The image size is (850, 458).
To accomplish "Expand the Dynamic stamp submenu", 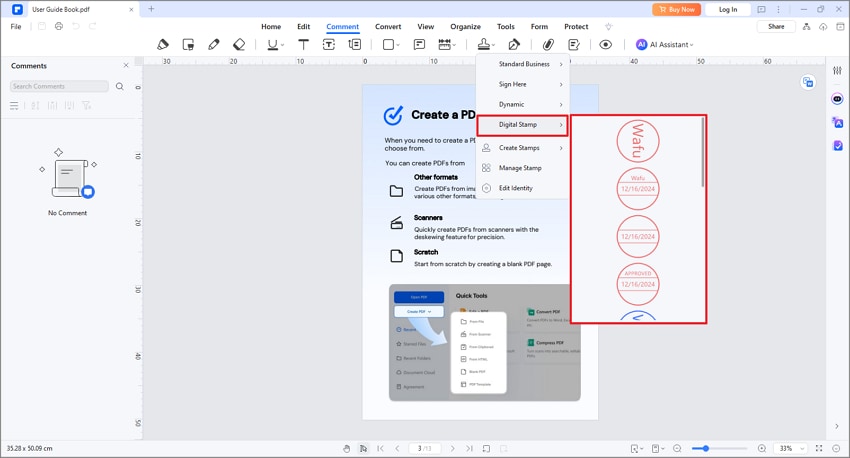I will point(523,105).
